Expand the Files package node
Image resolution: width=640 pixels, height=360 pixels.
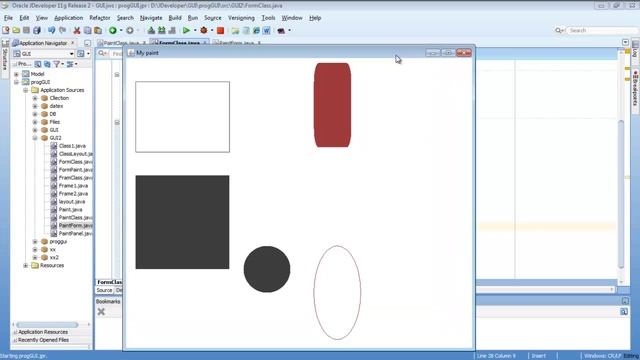[x=35, y=122]
